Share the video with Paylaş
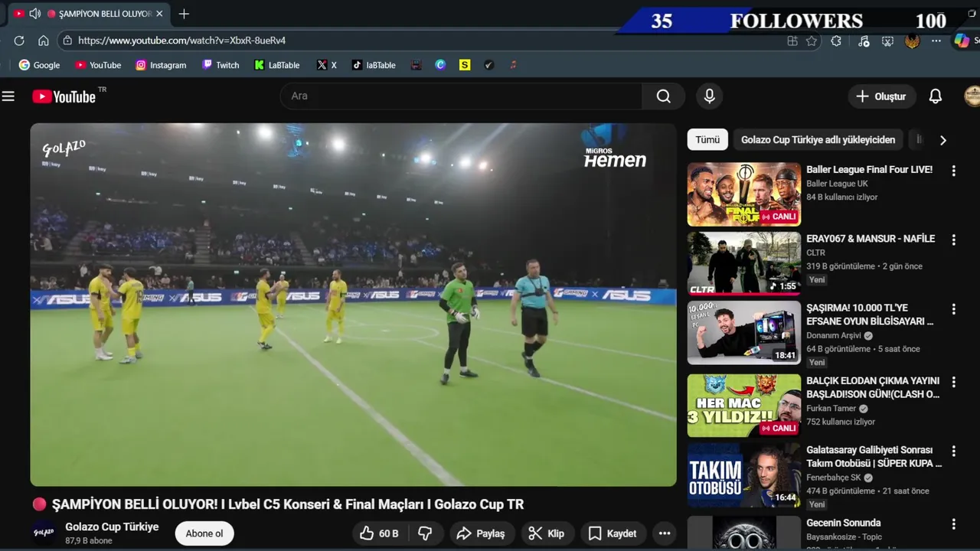This screenshot has height=551, width=980. pyautogui.click(x=480, y=533)
